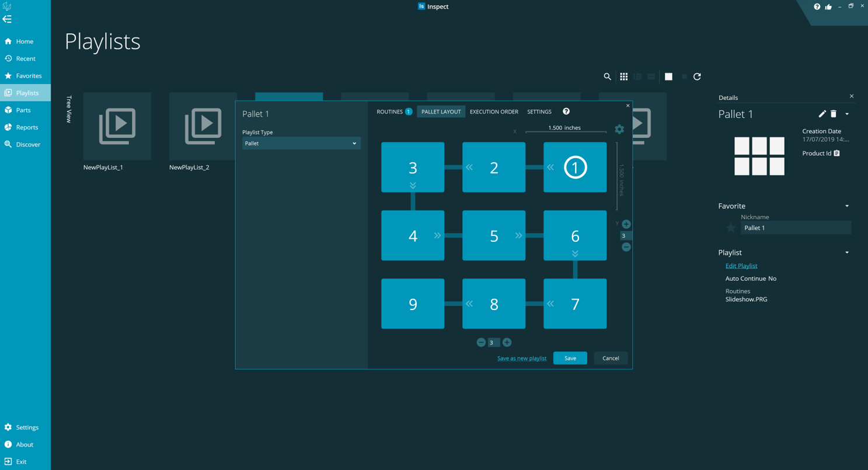868x470 pixels.
Task: Open Settings in the left sidebar
Action: click(25, 427)
